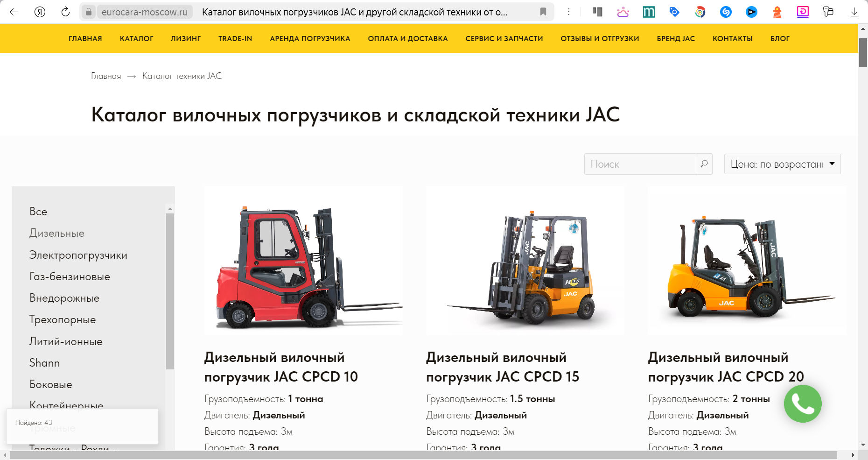Go back with the browser back arrow
The height and width of the screenshot is (460, 868).
pyautogui.click(x=14, y=12)
